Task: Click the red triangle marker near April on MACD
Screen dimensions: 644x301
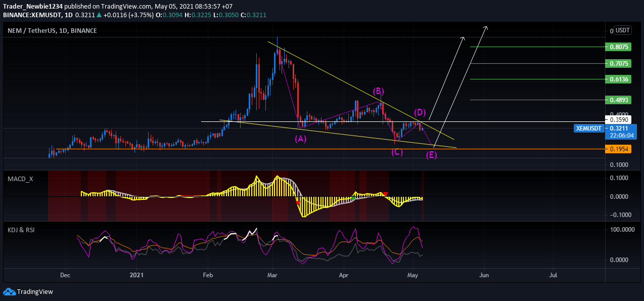Action: 386,194
